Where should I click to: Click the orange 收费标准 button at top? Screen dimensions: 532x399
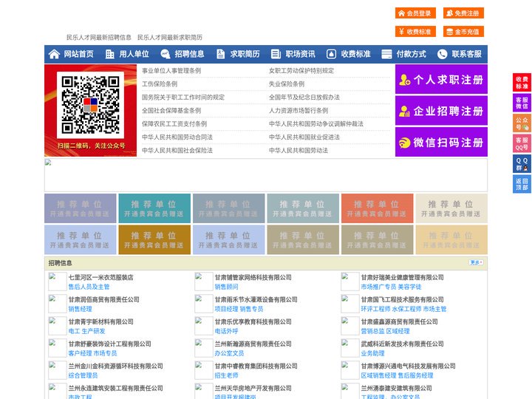(x=415, y=32)
